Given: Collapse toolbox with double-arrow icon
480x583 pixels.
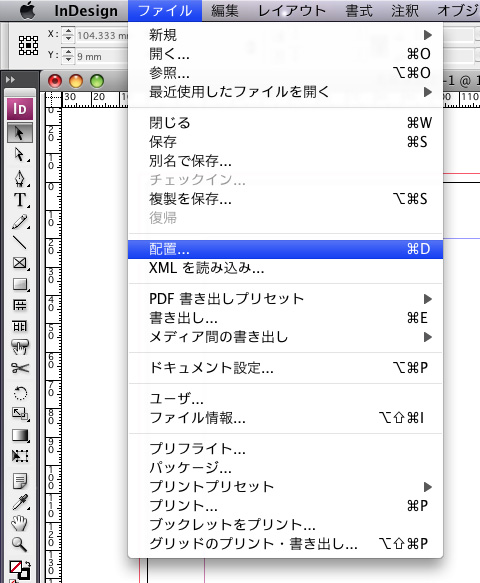Looking at the screenshot, I should click(10, 80).
